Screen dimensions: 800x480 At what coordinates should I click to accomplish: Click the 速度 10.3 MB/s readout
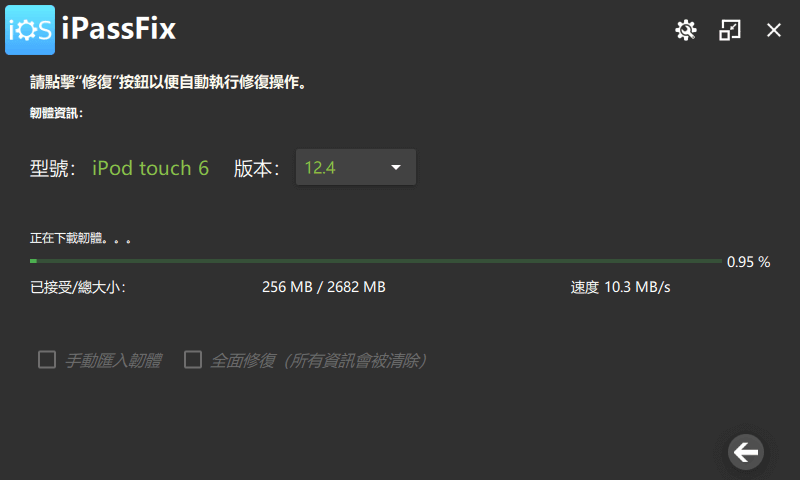tap(620, 287)
